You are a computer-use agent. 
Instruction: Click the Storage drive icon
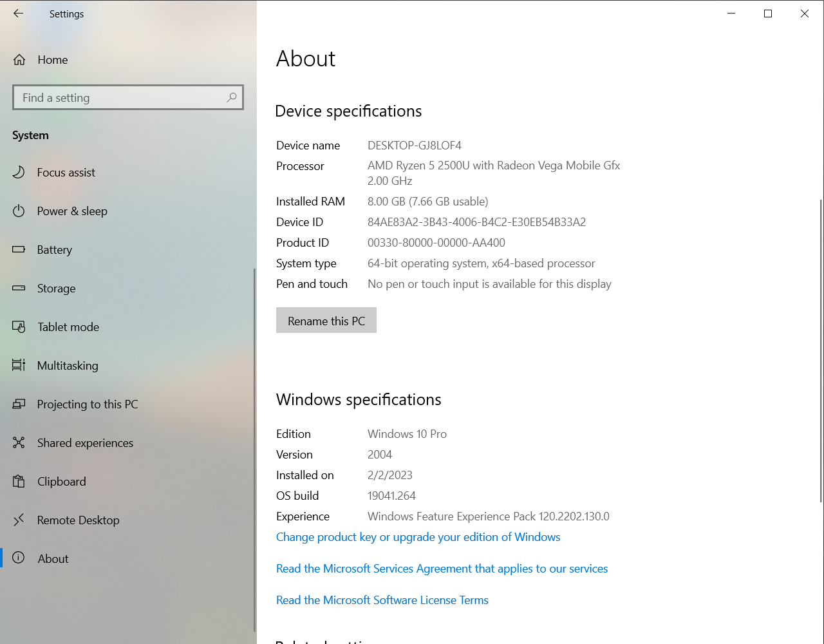pyautogui.click(x=19, y=288)
